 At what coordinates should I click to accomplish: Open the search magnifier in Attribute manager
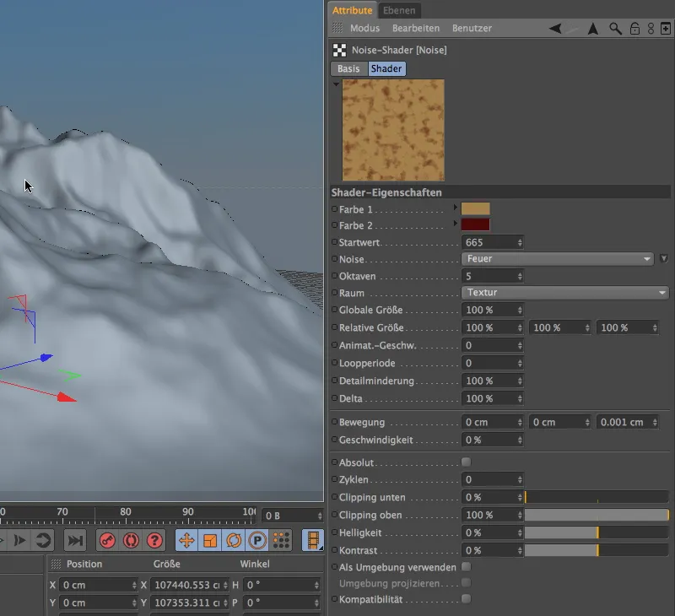click(615, 29)
